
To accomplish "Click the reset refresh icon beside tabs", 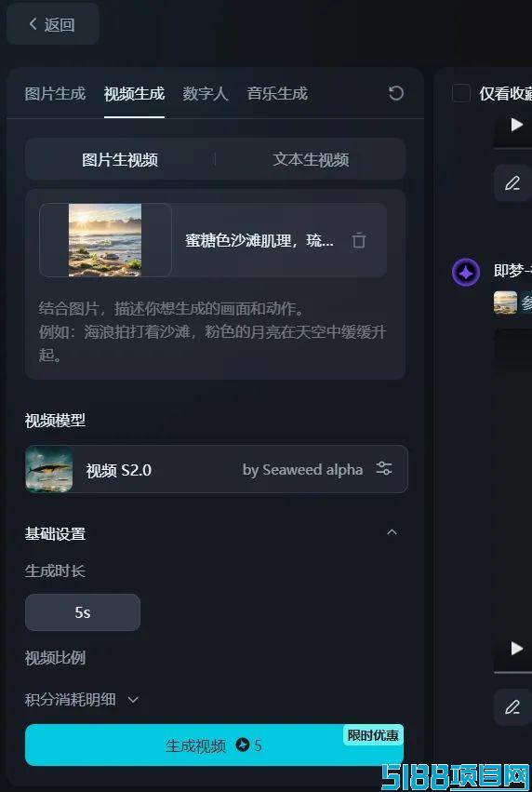I will click(x=396, y=93).
